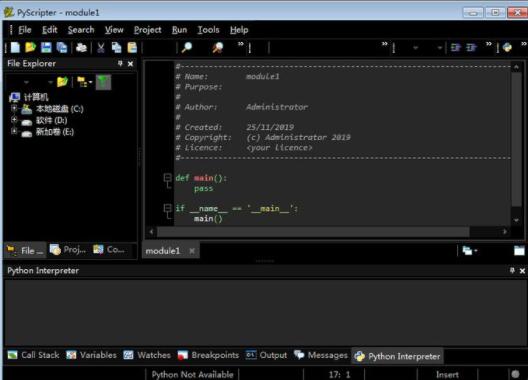Expand the local disk (C:) node
The height and width of the screenshot is (380, 528).
(14, 108)
